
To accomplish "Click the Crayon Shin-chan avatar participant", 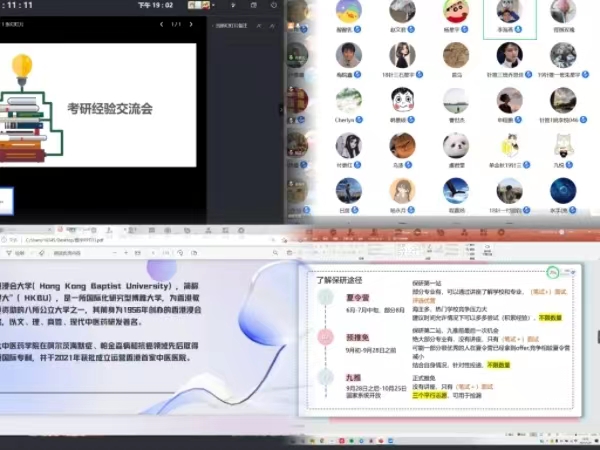I will pyautogui.click(x=456, y=12).
